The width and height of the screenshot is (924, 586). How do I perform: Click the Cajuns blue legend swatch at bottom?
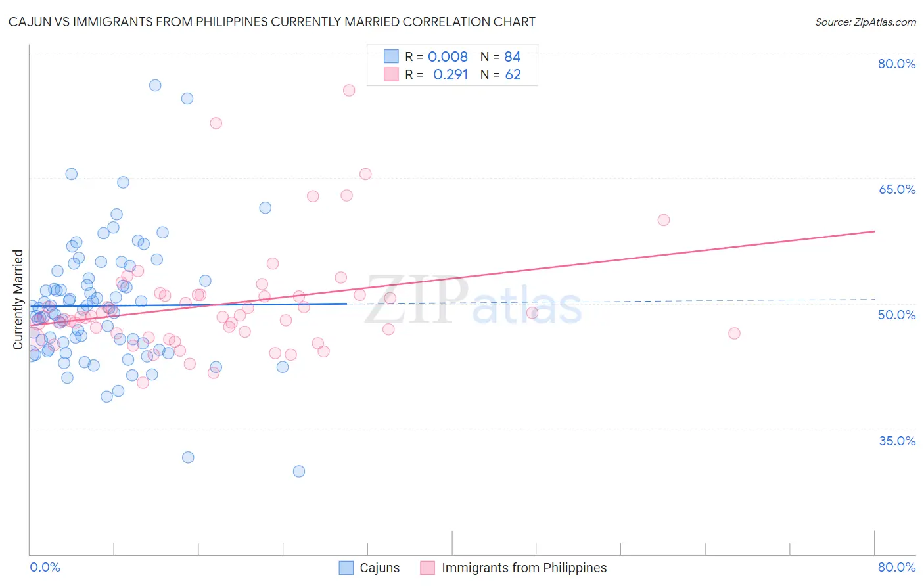click(x=346, y=568)
